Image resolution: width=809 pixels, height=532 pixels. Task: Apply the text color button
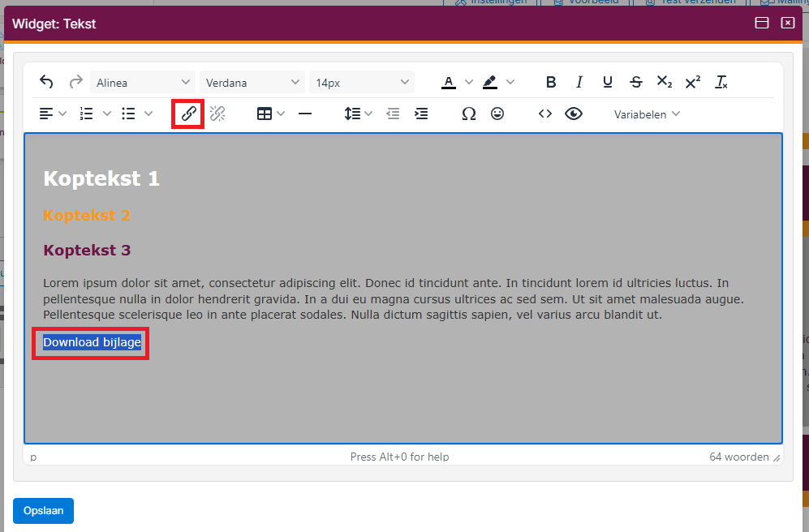point(449,82)
